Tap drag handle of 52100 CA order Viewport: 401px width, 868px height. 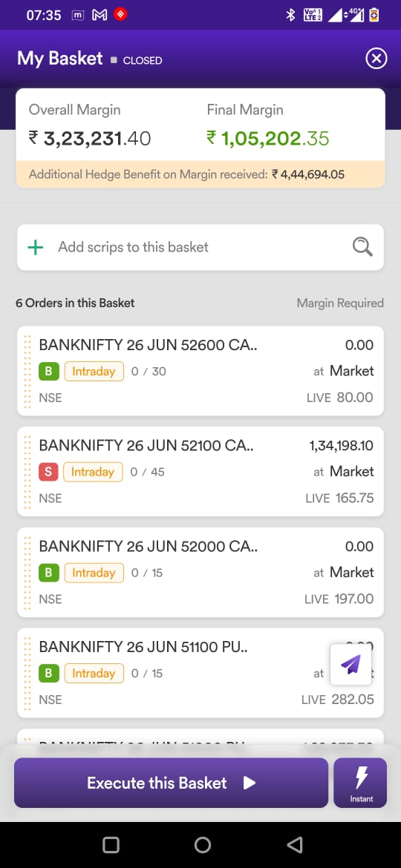click(27, 472)
